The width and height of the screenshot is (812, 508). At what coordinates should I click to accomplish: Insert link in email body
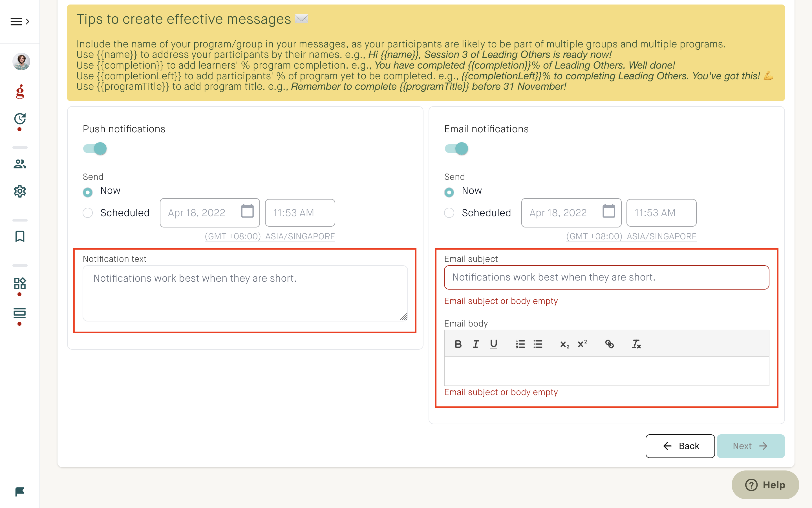click(x=609, y=344)
